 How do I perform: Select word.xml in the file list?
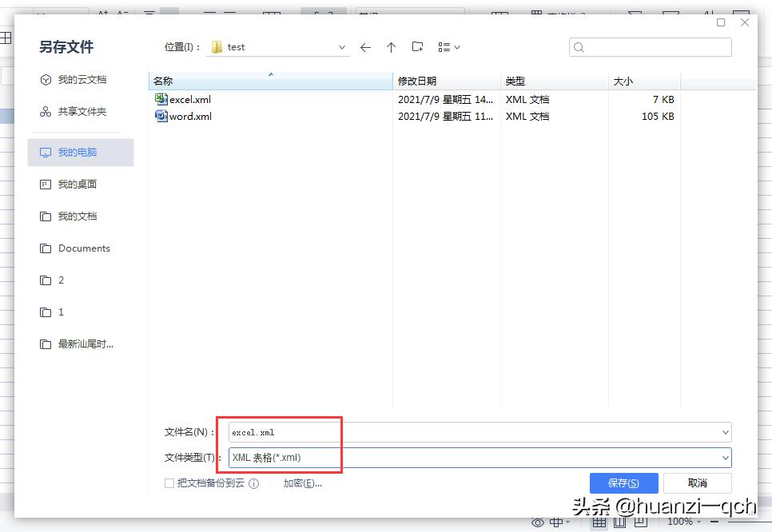pyautogui.click(x=189, y=116)
